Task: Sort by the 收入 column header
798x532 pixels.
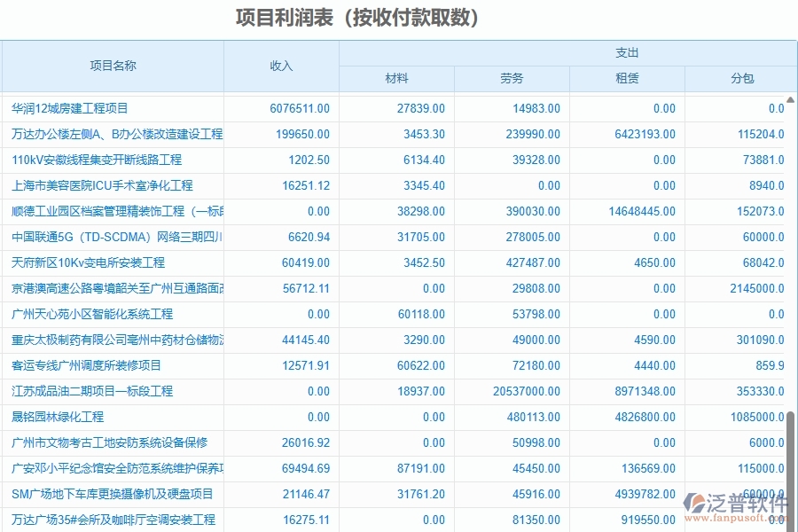Action: [x=280, y=66]
